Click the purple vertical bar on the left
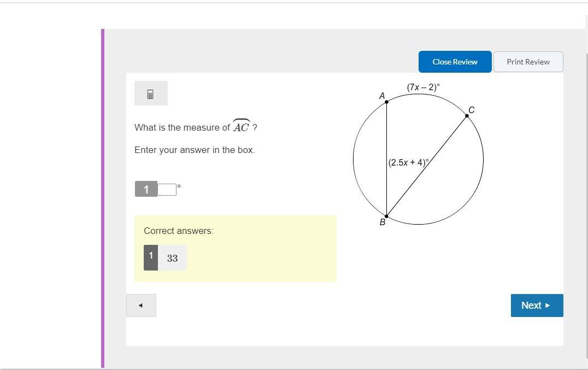This screenshot has height=370, width=588. click(x=103, y=197)
